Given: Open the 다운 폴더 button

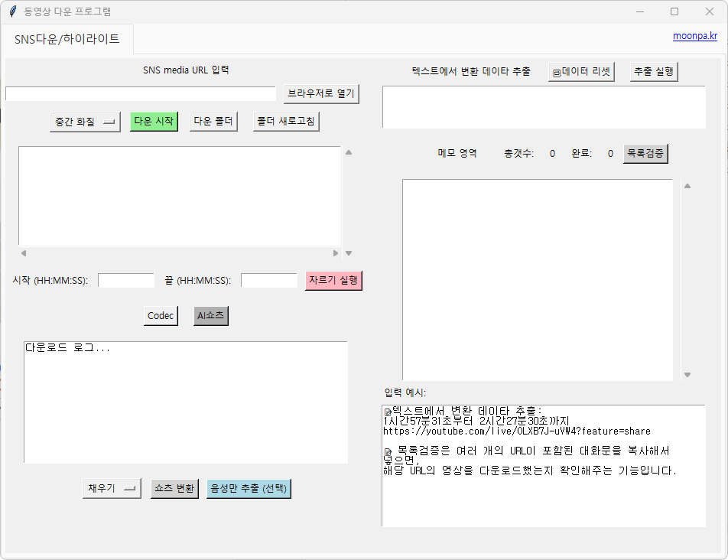Looking at the screenshot, I should [x=213, y=121].
